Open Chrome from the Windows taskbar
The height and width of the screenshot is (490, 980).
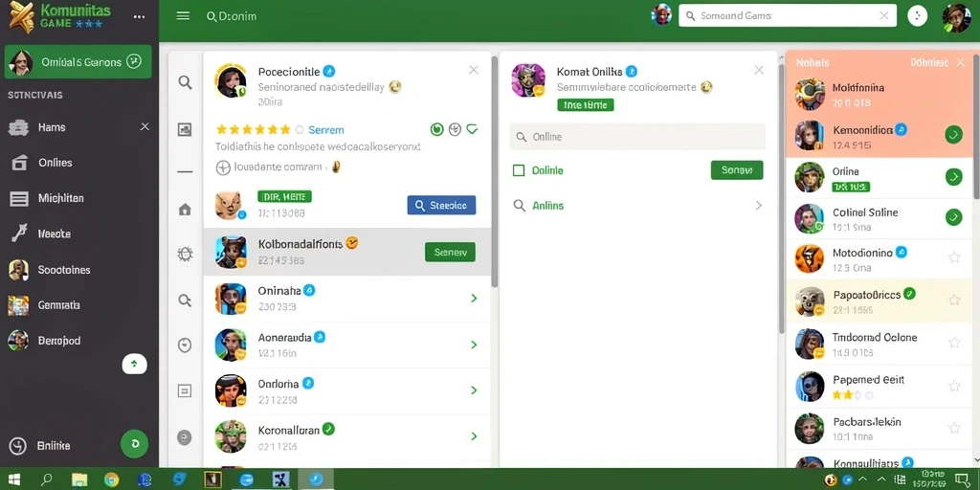111,479
